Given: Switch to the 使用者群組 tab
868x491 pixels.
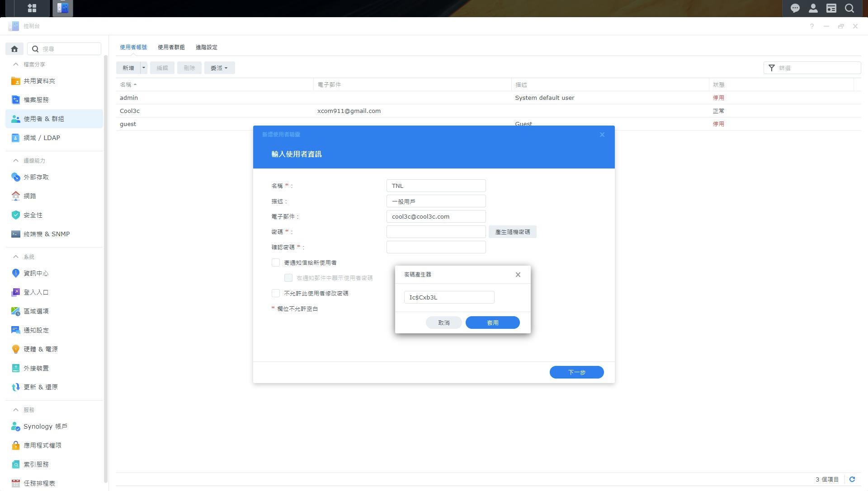Looking at the screenshot, I should (171, 47).
